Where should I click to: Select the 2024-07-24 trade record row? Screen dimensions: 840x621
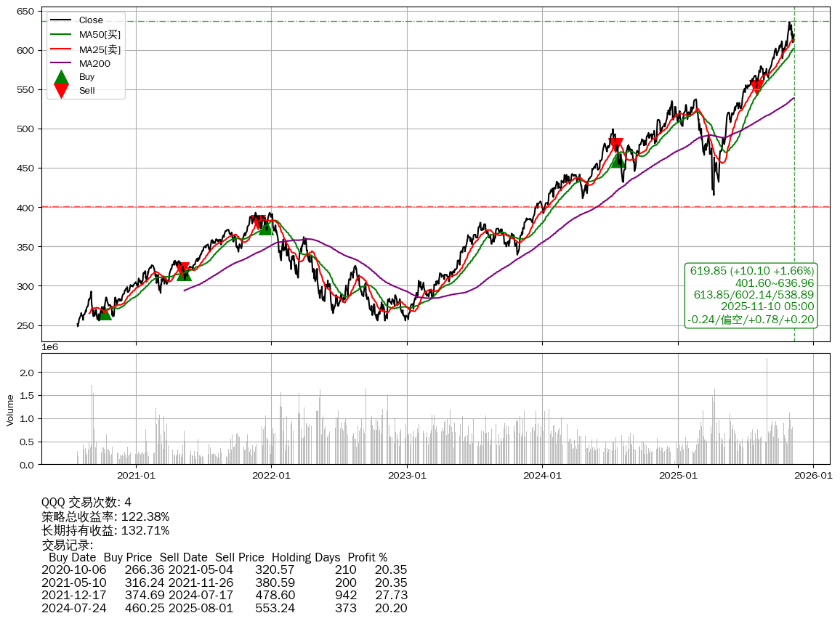click(224, 608)
